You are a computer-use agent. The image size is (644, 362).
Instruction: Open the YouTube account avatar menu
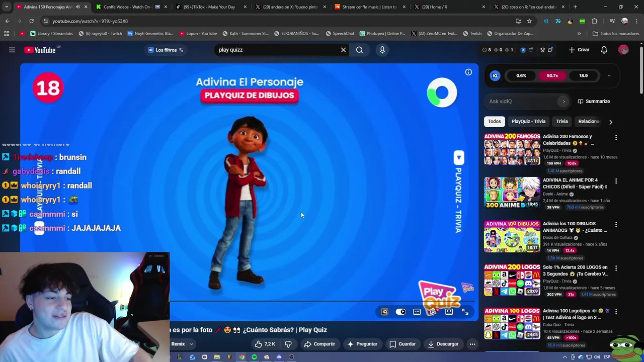click(623, 50)
